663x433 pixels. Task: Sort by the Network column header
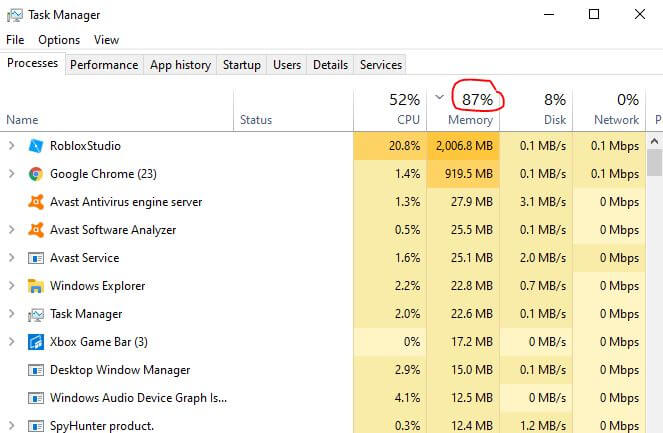[x=609, y=110]
